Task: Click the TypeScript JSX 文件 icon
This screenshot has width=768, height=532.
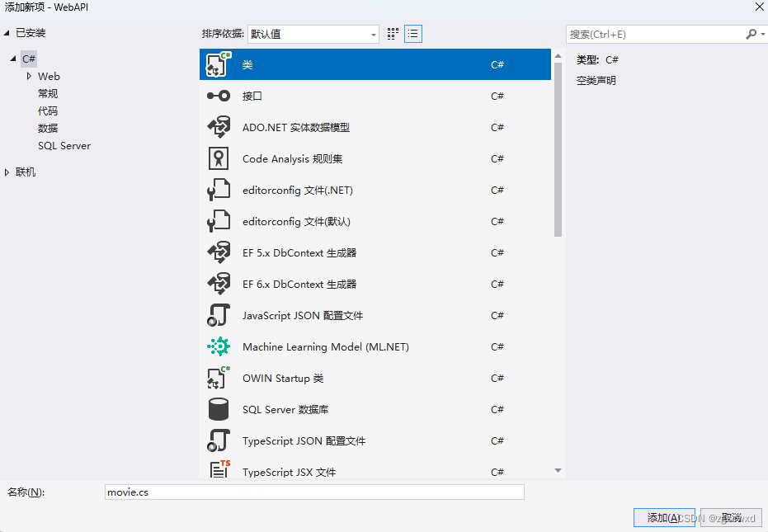Action: point(220,469)
